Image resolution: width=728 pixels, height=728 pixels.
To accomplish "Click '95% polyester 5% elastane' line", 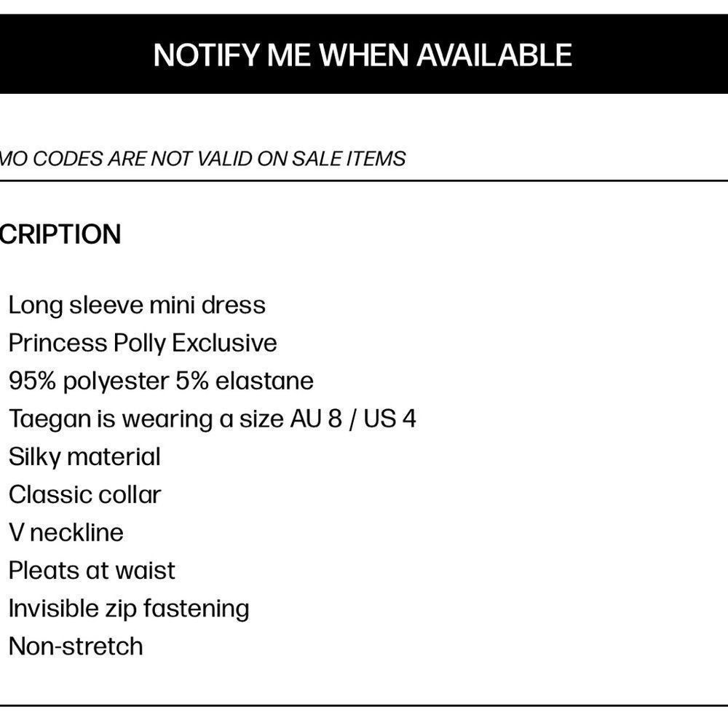I will tap(161, 381).
